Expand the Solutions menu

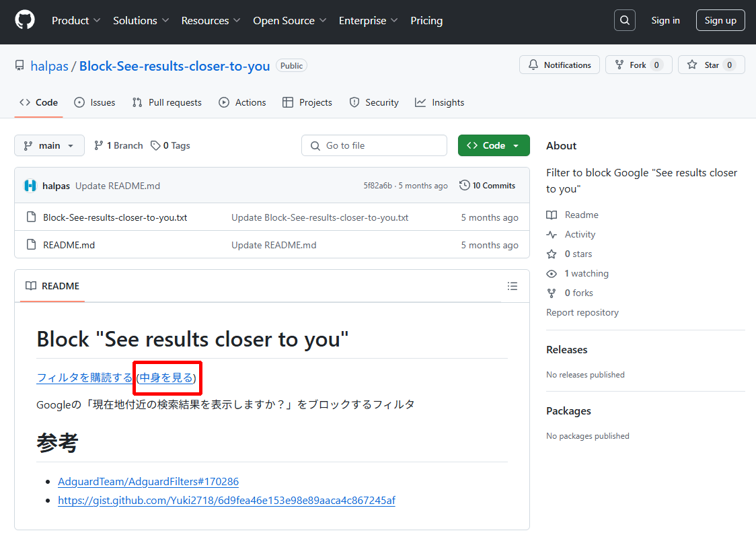coord(141,20)
